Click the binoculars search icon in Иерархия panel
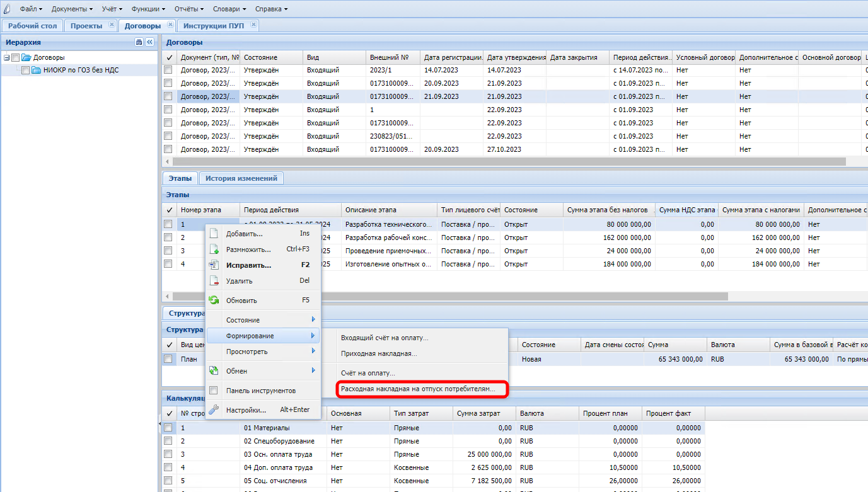Screen dimensions: 868x492 pos(139,42)
